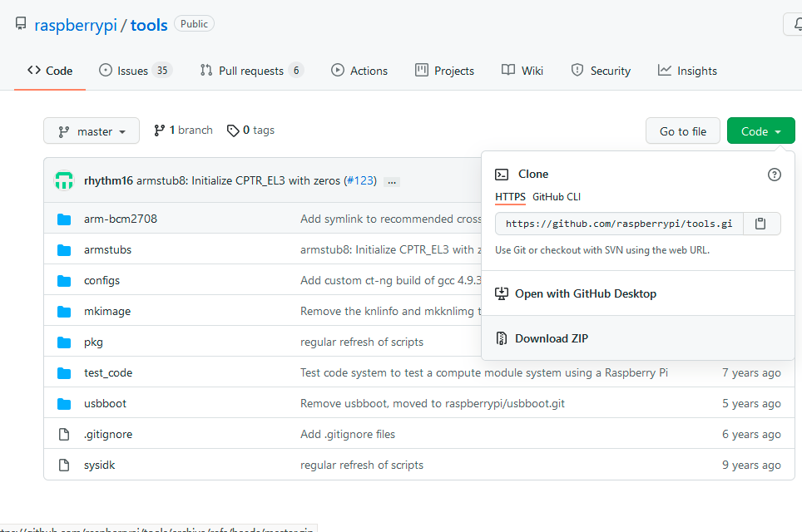Image resolution: width=802 pixels, height=532 pixels.
Task: Switch to the Code tab
Action: 50,71
